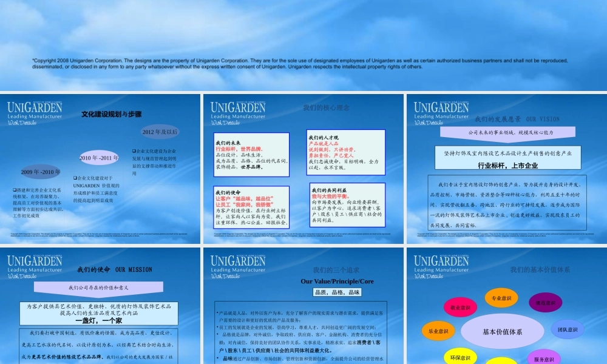The image size is (607, 364).
Task: Select the copyright notice slide thumbnail
Action: point(303,45)
